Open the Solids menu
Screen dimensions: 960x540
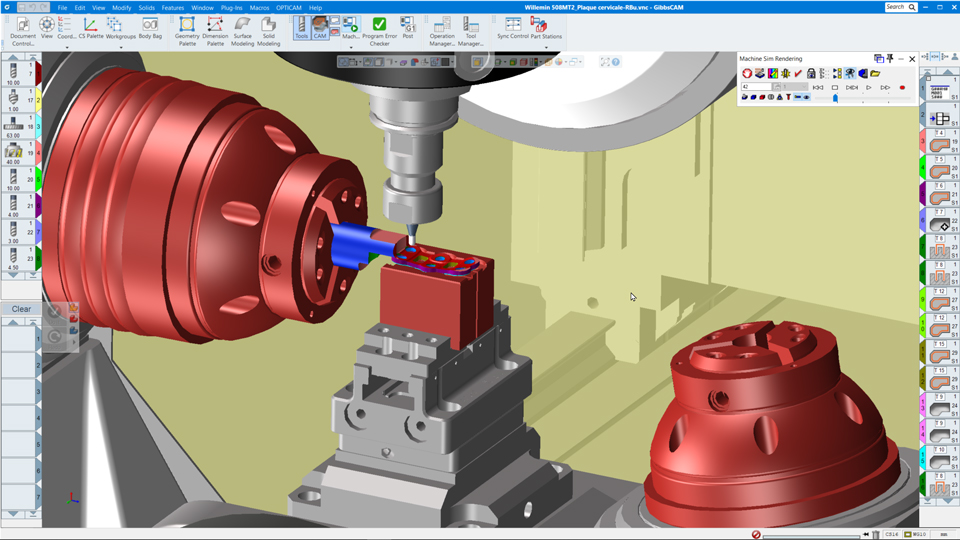tap(146, 7)
